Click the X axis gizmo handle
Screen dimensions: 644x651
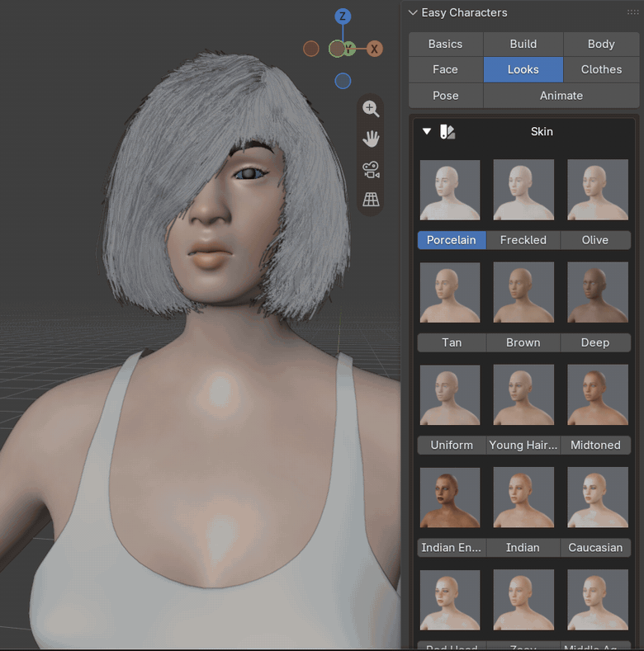pyautogui.click(x=374, y=49)
